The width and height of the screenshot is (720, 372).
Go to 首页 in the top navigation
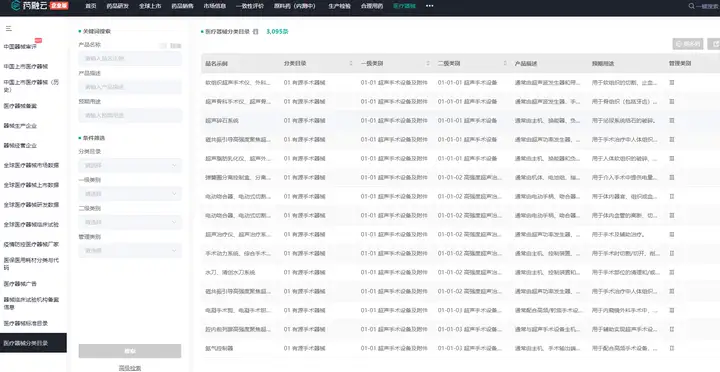point(91,6)
